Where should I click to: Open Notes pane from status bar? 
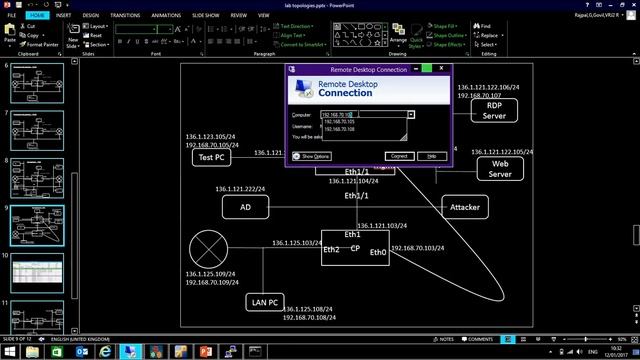pyautogui.click(x=443, y=339)
